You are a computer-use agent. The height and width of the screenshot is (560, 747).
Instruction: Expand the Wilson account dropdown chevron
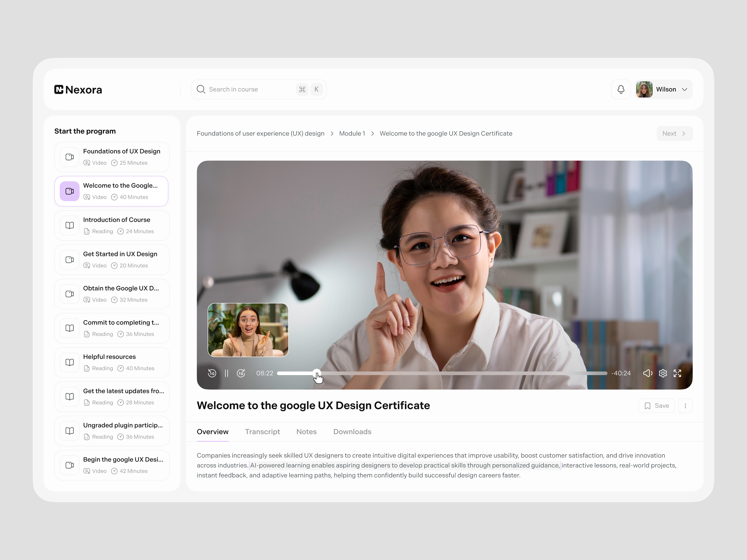click(x=685, y=89)
